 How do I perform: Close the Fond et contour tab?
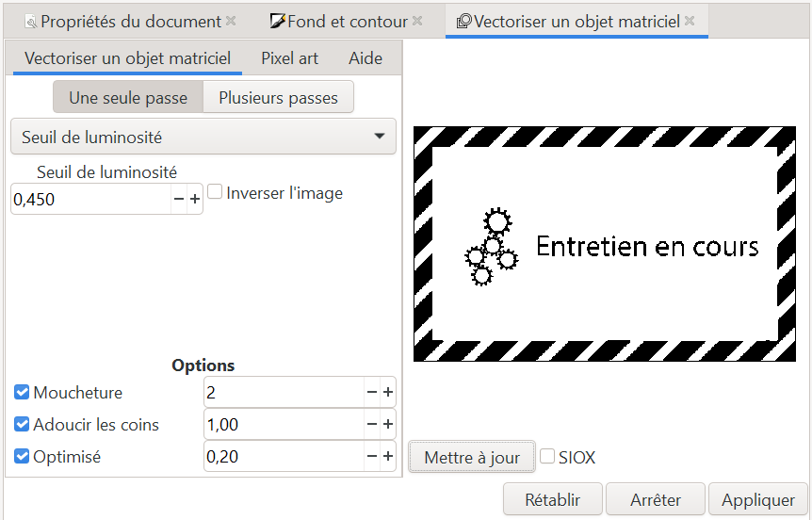click(418, 21)
